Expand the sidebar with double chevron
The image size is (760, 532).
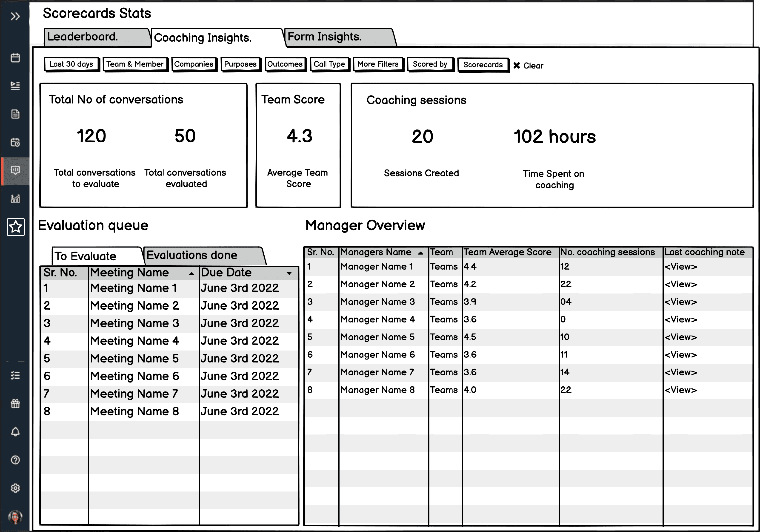(15, 16)
